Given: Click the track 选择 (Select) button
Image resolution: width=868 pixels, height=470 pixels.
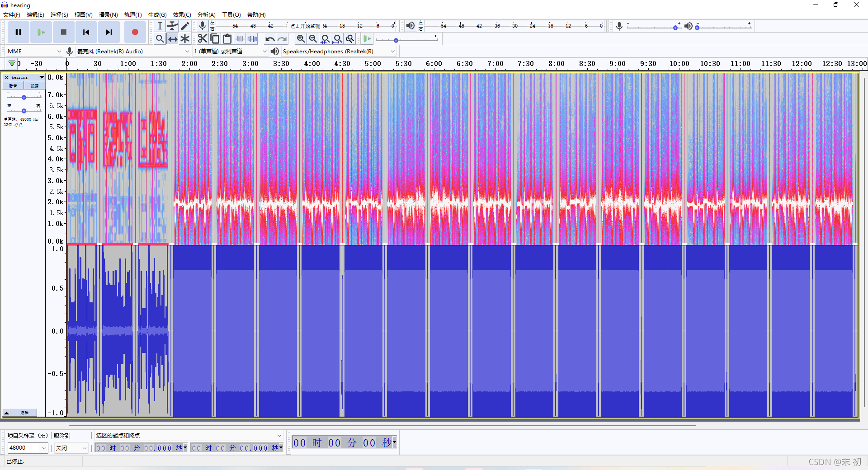Looking at the screenshot, I should click(x=24, y=413).
